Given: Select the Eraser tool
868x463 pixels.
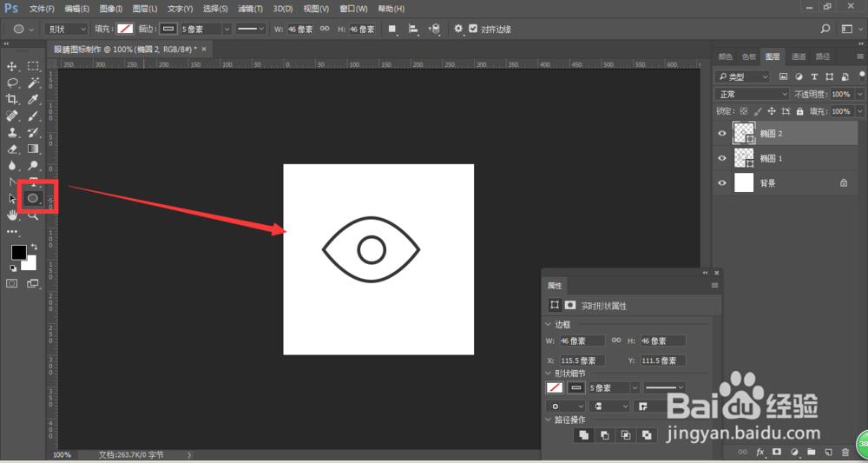Looking at the screenshot, I should tap(11, 149).
